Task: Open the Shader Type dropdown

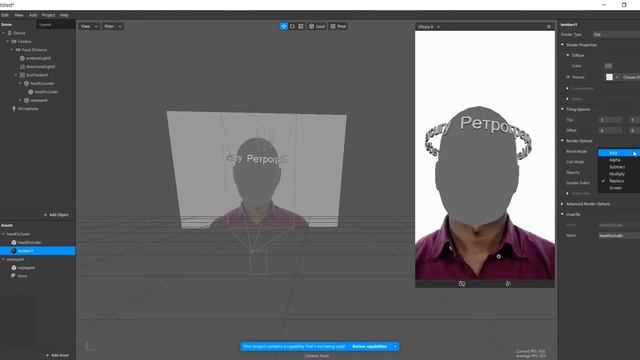Action: point(616,35)
